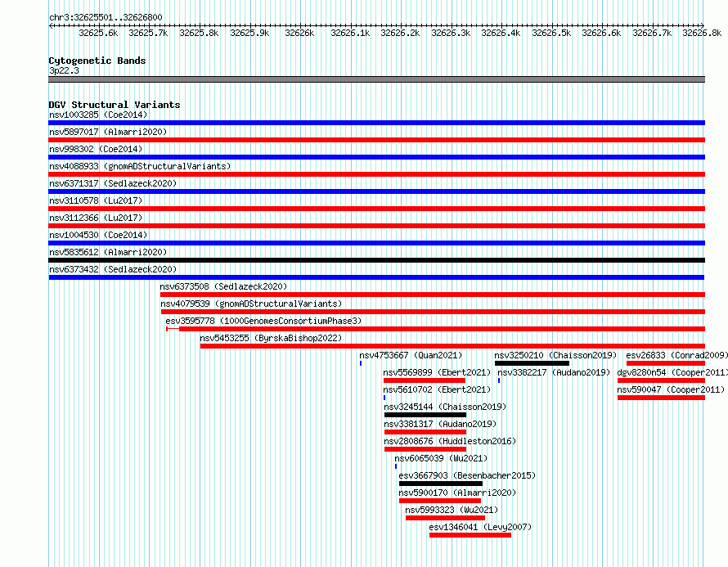This screenshot has height=567, width=728.
Task: Select the nsv6065039 (Wu2021) label
Action: [x=441, y=458]
